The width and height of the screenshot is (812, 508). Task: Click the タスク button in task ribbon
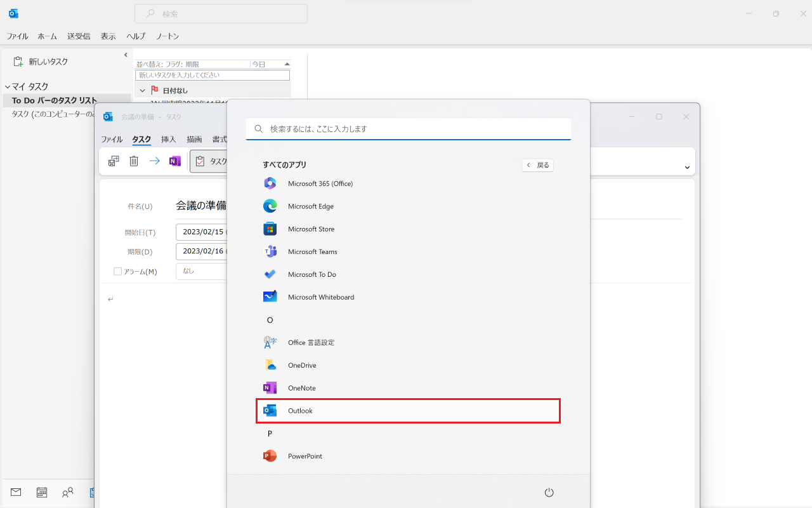[x=209, y=161]
